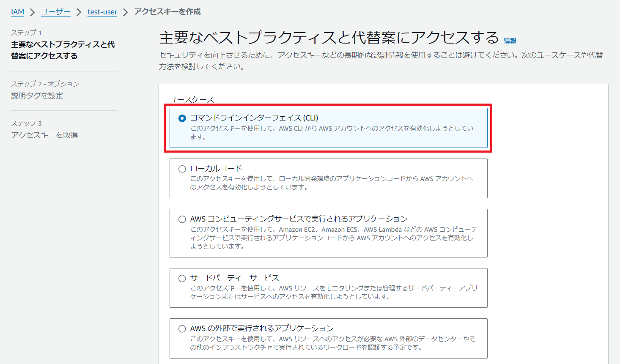The image size is (620, 364).
Task: Click the chevron right after test-user breadcrumb
Action: tap(126, 12)
